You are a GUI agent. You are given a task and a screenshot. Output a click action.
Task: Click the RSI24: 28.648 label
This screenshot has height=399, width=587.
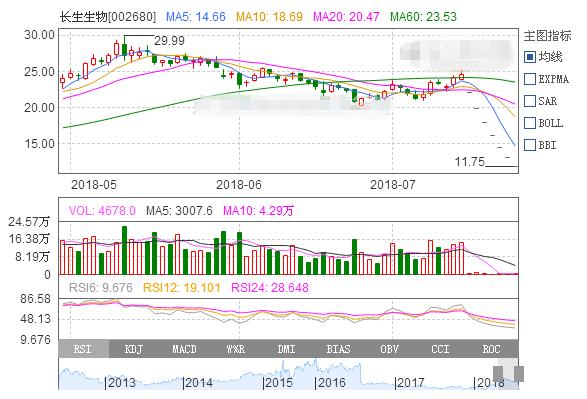[270, 288]
